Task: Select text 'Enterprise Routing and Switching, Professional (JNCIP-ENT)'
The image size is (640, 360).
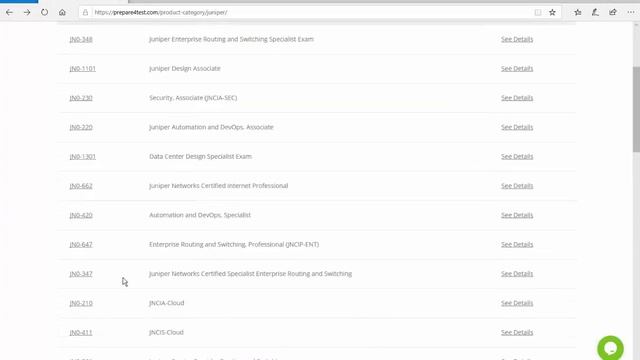Action: click(234, 244)
